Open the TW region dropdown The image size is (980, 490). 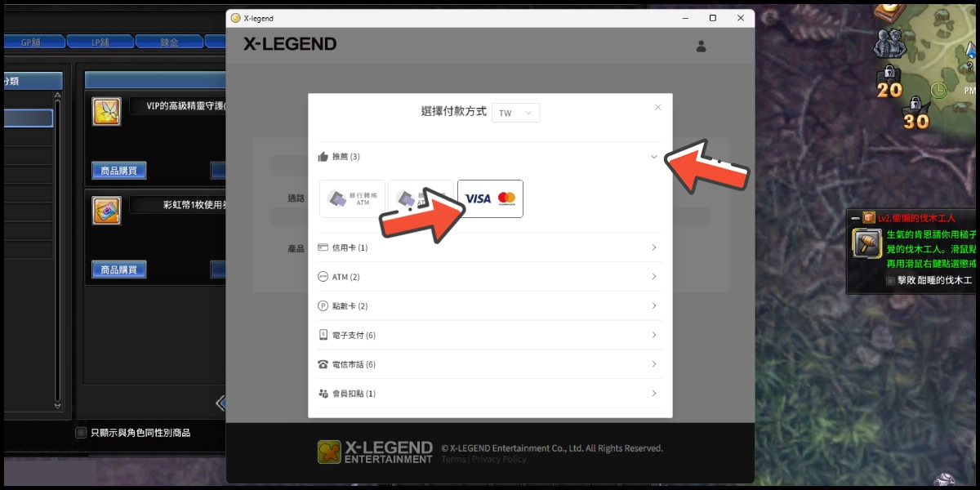(x=515, y=113)
